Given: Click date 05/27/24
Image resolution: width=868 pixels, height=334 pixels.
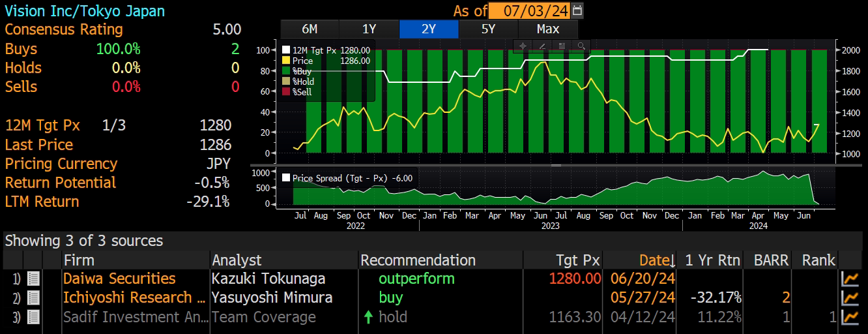Looking at the screenshot, I should click(643, 297).
